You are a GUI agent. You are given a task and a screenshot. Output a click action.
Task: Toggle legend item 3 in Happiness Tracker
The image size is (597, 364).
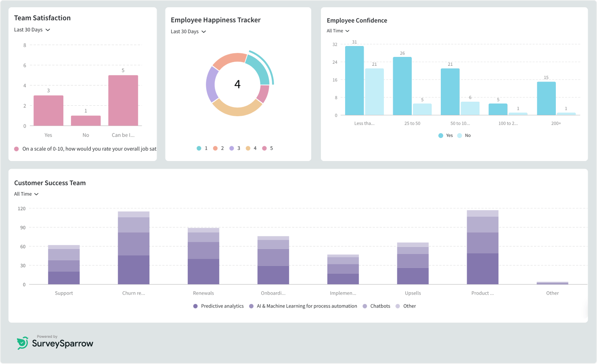point(235,149)
